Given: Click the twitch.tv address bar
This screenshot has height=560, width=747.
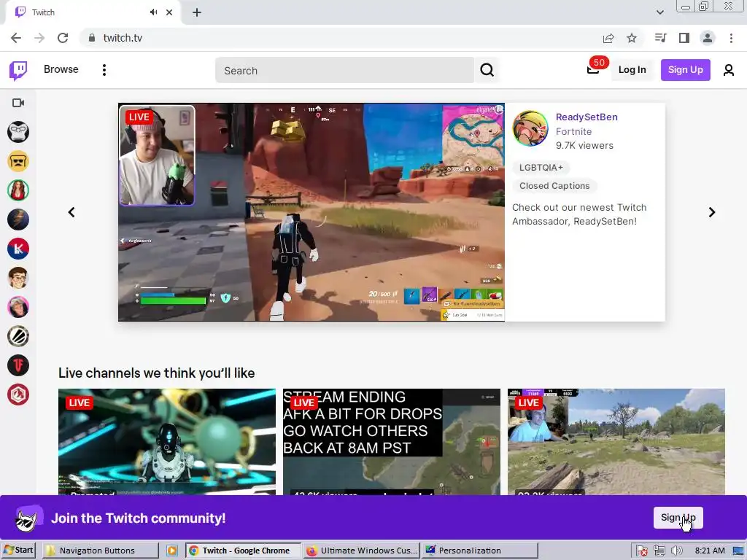Looking at the screenshot, I should tap(343, 38).
